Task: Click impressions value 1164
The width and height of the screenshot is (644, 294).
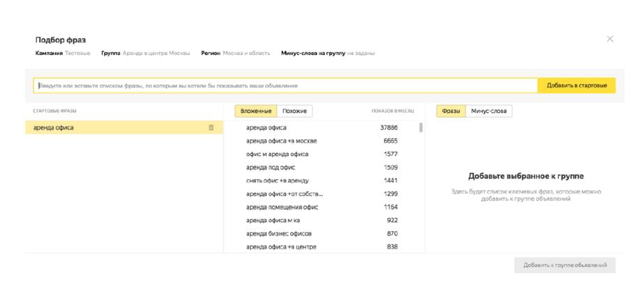Action: coord(391,207)
